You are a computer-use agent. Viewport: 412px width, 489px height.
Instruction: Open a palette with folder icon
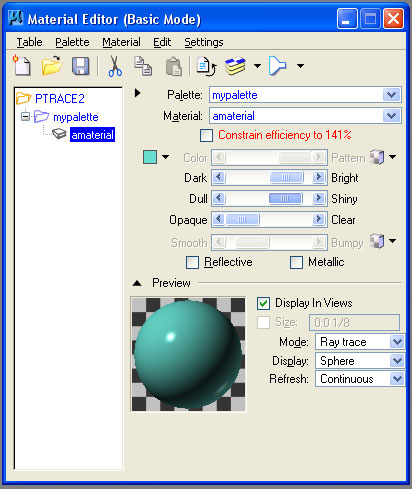(x=52, y=65)
